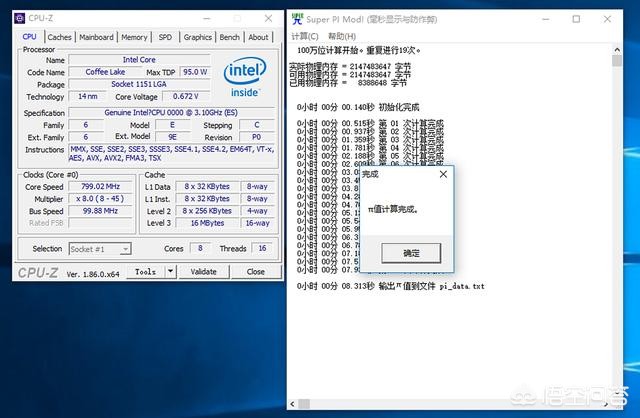Viewport: 640px width, 418px height.
Task: Click the 100万位计算开始 header line
Action: 358,50
